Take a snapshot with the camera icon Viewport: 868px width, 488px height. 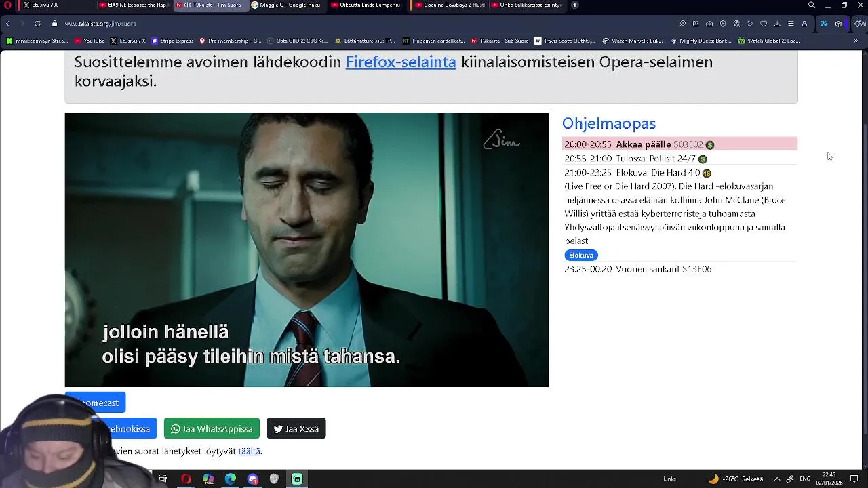(x=709, y=24)
